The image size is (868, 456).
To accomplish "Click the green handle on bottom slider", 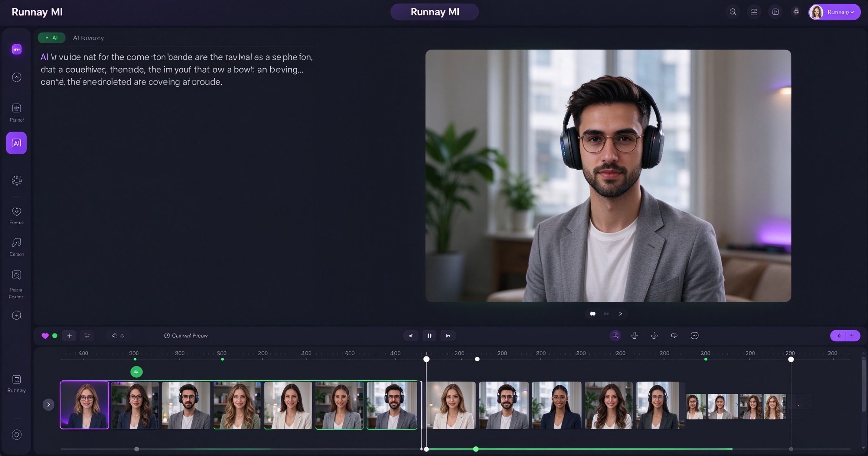I will [x=476, y=449].
